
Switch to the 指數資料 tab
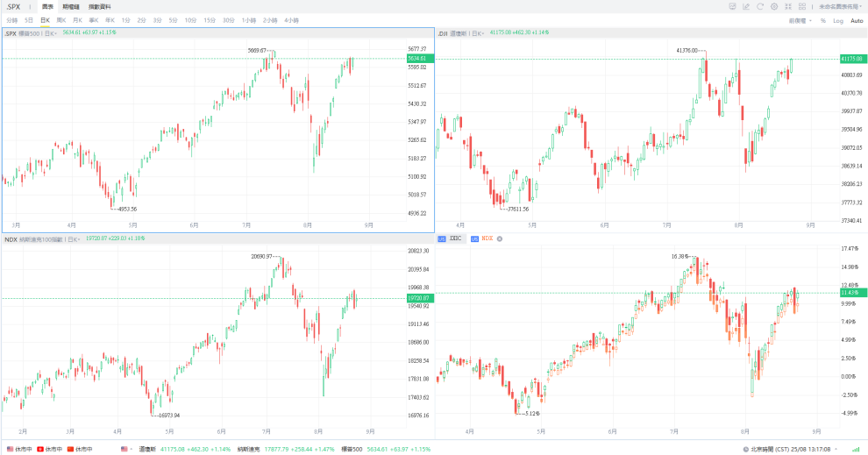point(100,7)
